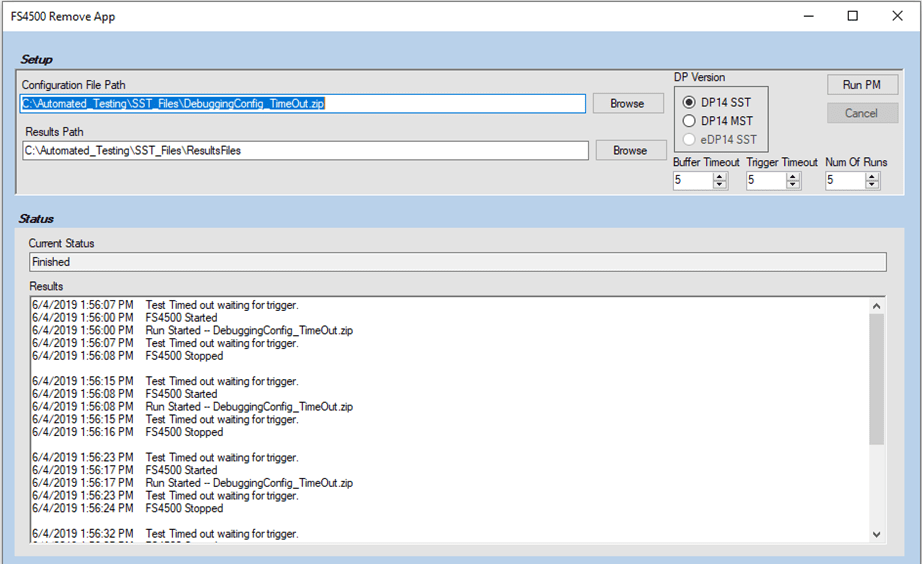Screen dimensions: 922x564
Task: Click the 1:56:16 PM FS4500 Stopped entry
Action: pyautogui.click(x=128, y=432)
